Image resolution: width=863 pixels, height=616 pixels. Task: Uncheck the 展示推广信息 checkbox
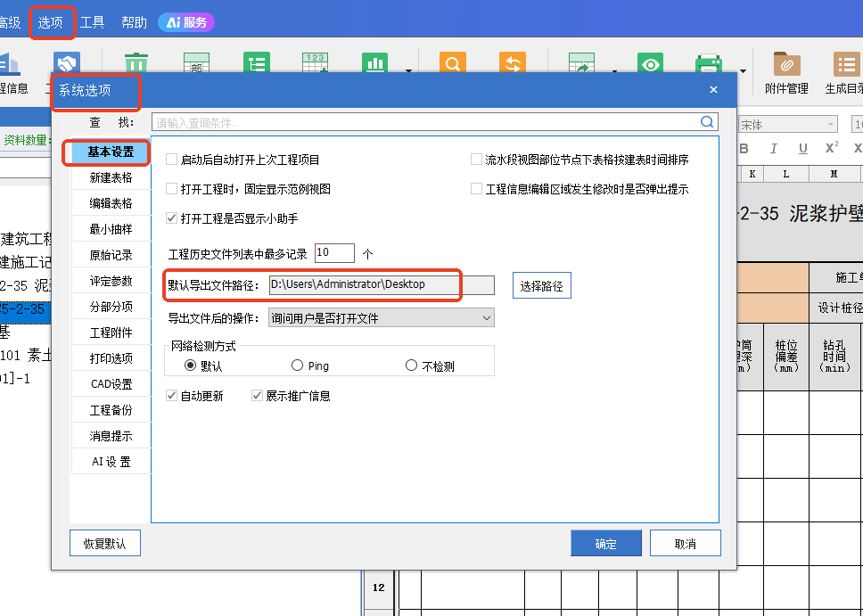257,395
